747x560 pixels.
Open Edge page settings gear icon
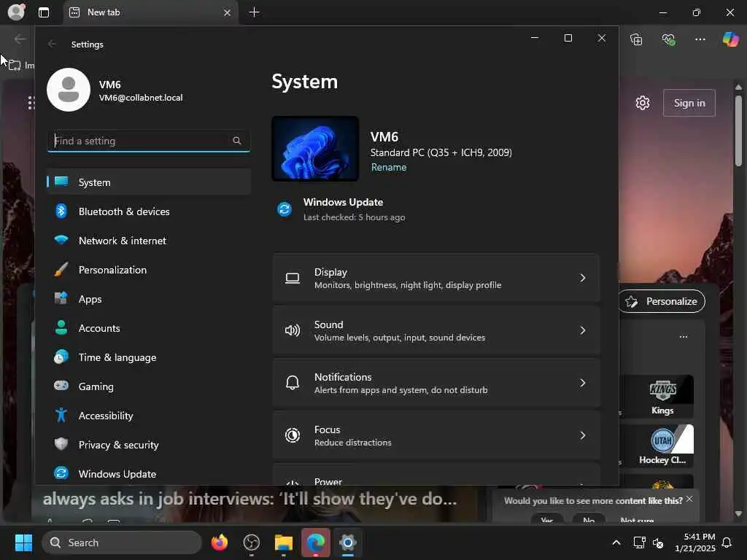tap(643, 103)
